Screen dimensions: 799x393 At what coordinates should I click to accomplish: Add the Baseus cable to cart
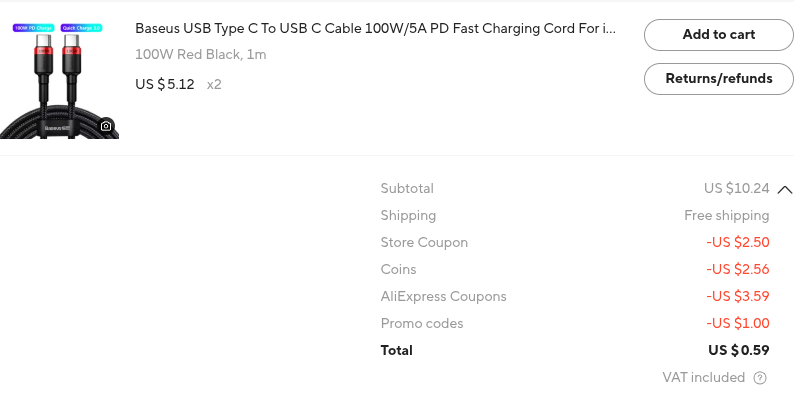tap(718, 35)
